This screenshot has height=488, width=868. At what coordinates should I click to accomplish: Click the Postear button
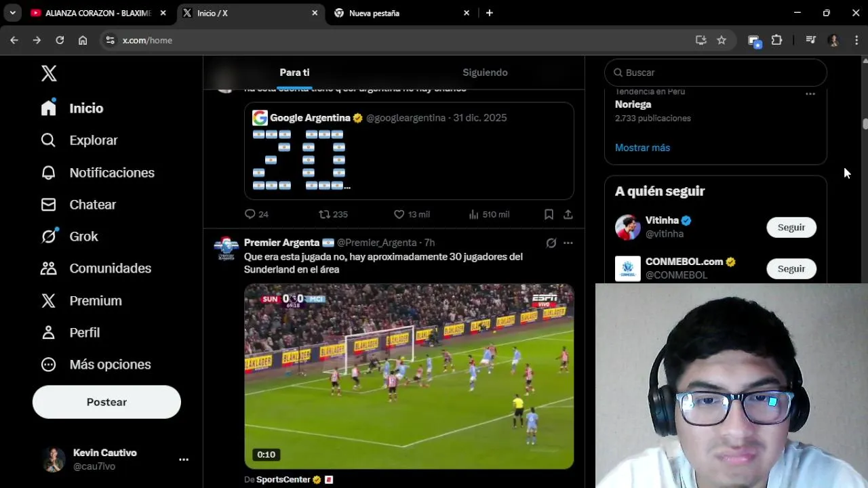click(x=106, y=402)
